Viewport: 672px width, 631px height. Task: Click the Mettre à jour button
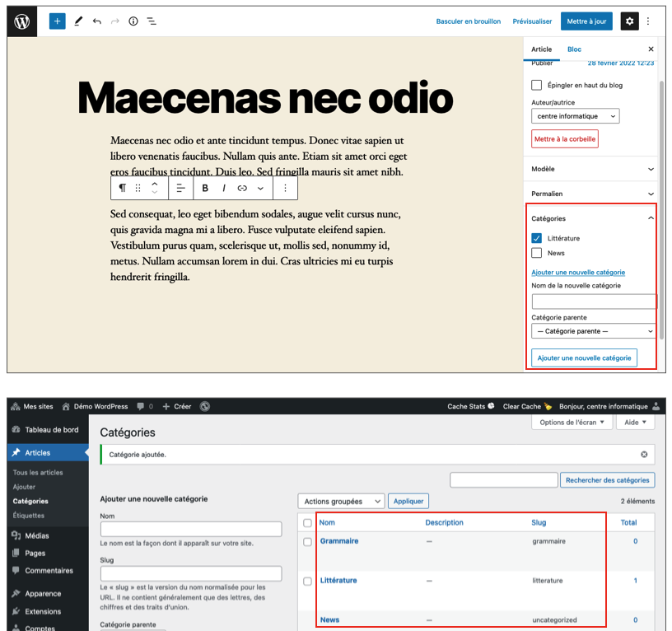586,21
